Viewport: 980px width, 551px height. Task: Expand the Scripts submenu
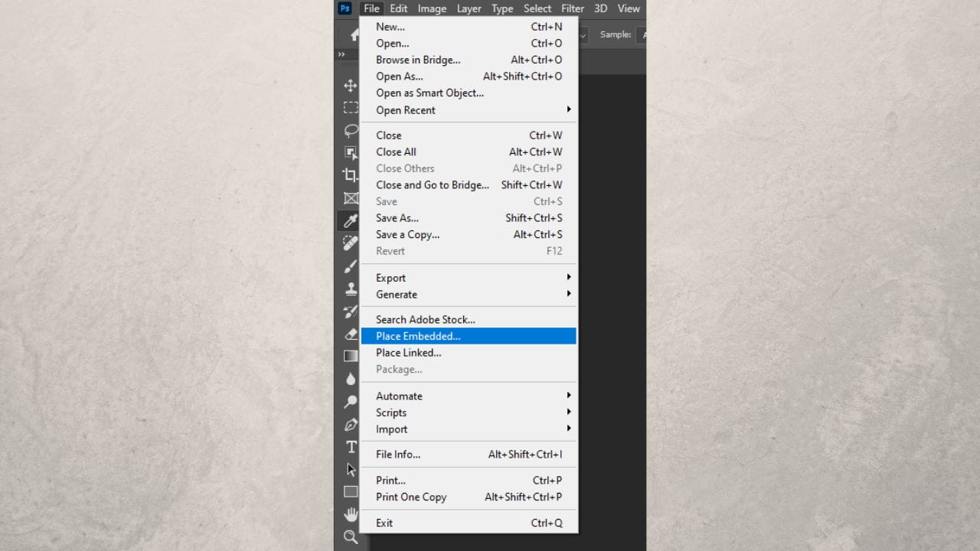coord(469,412)
